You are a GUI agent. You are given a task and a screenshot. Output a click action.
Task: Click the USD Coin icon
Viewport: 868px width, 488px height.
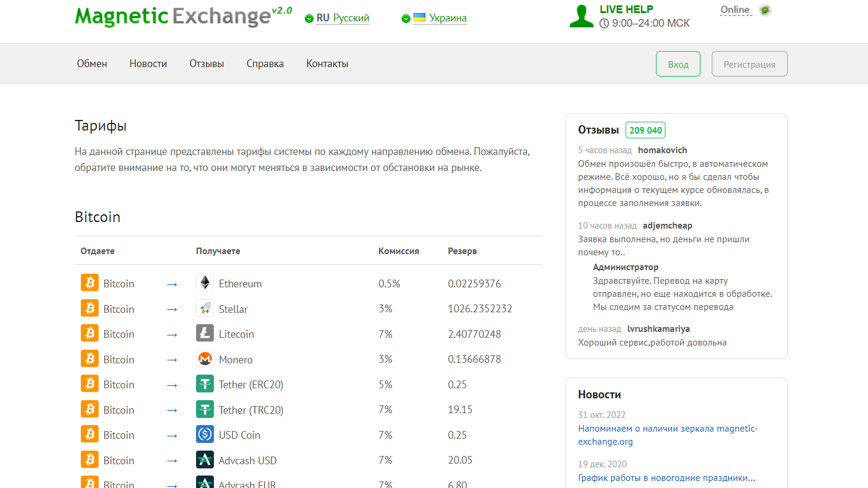[205, 434]
